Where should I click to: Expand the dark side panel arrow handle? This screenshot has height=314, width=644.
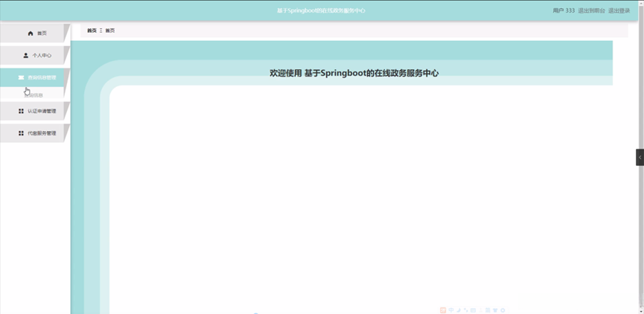coord(640,157)
